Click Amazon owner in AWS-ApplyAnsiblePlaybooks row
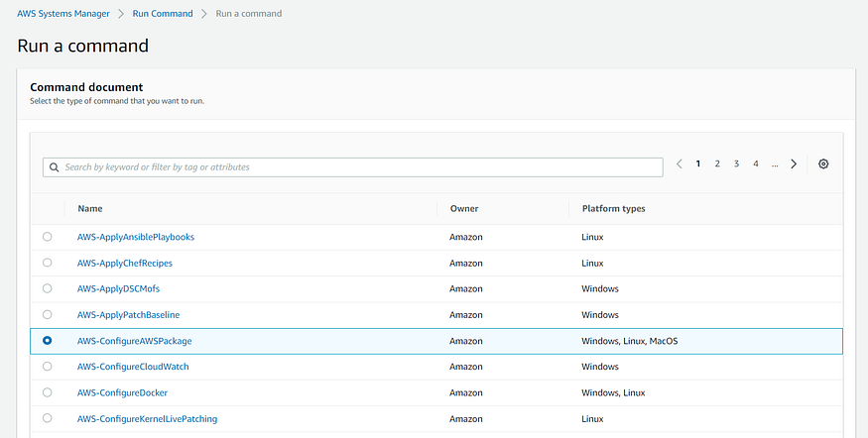The height and width of the screenshot is (438, 868). 466,237
